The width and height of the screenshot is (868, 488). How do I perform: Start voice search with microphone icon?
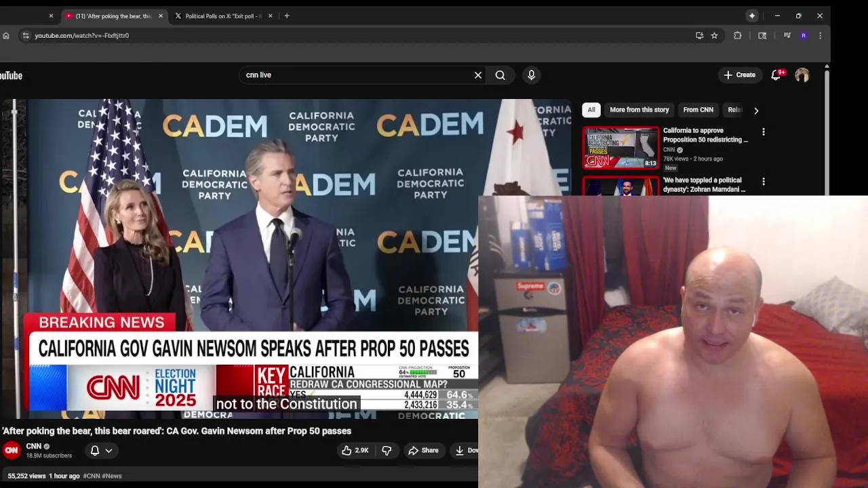click(x=532, y=75)
